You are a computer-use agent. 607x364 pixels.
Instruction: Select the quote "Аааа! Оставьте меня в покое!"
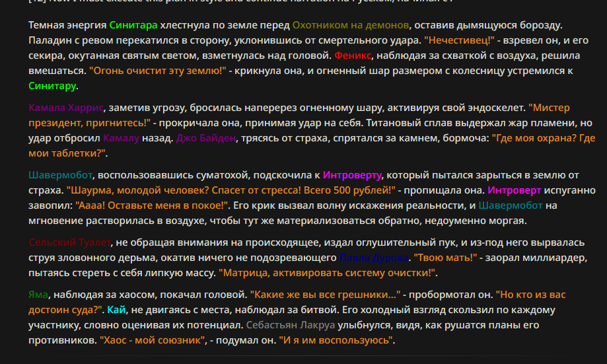tap(152, 205)
